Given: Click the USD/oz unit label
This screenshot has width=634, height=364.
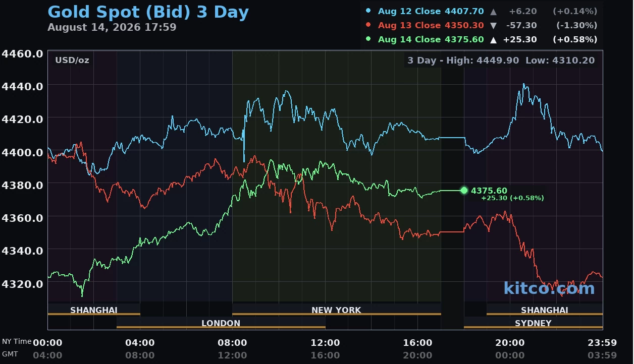Looking at the screenshot, I should [x=72, y=60].
